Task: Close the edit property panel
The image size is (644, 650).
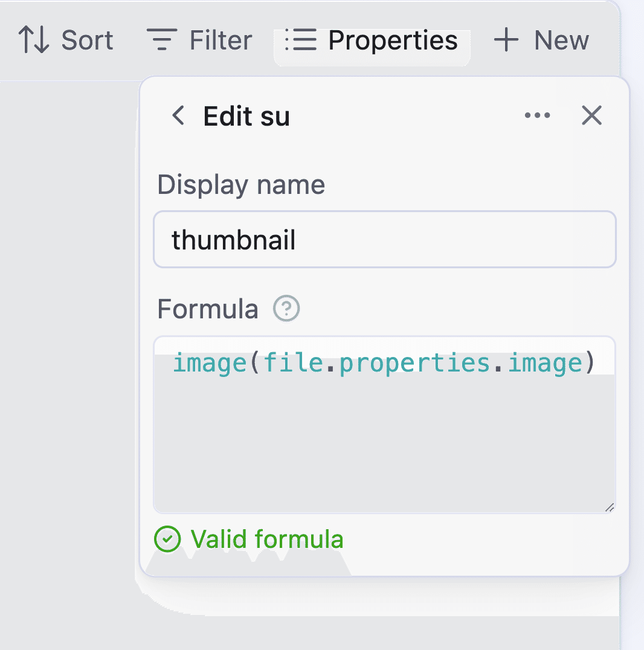Action: pyautogui.click(x=591, y=115)
